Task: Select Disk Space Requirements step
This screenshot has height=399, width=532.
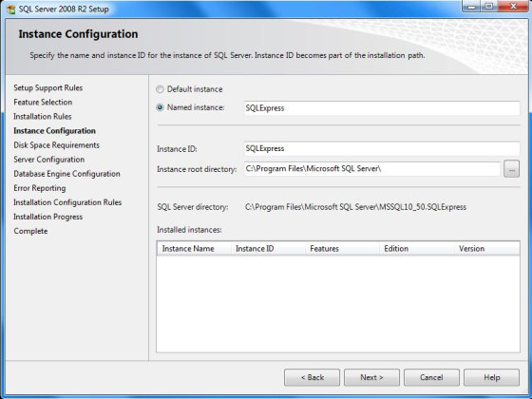Action: 56,145
